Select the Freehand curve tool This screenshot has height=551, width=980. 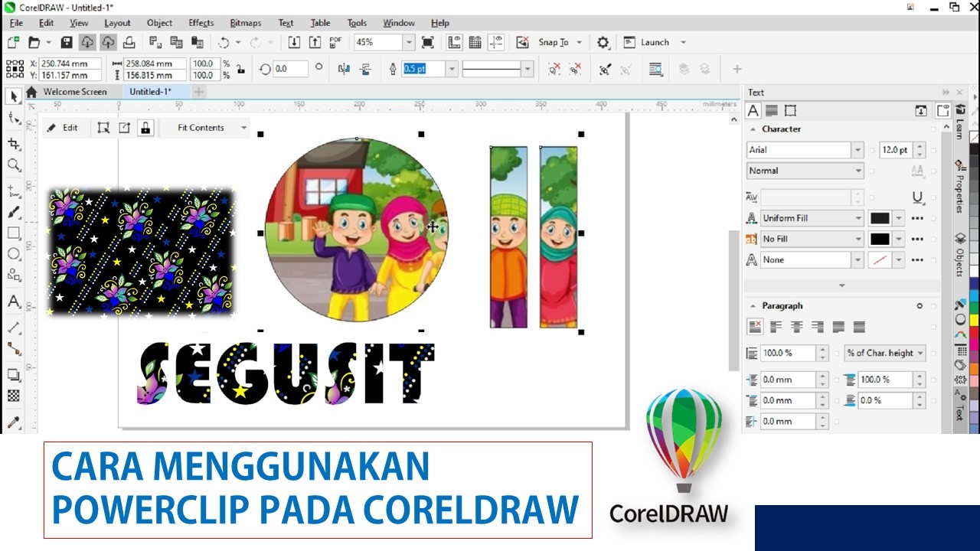point(14,191)
